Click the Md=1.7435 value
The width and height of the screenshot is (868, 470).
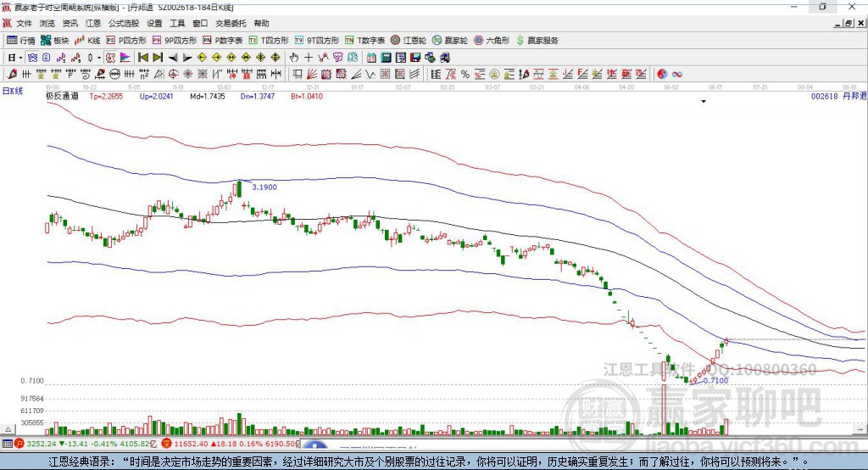pyautogui.click(x=208, y=96)
